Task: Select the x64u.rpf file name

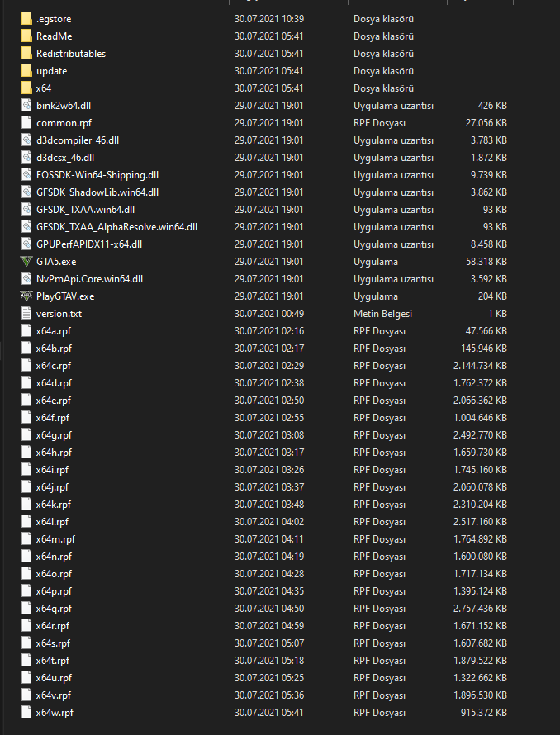Action: click(54, 678)
